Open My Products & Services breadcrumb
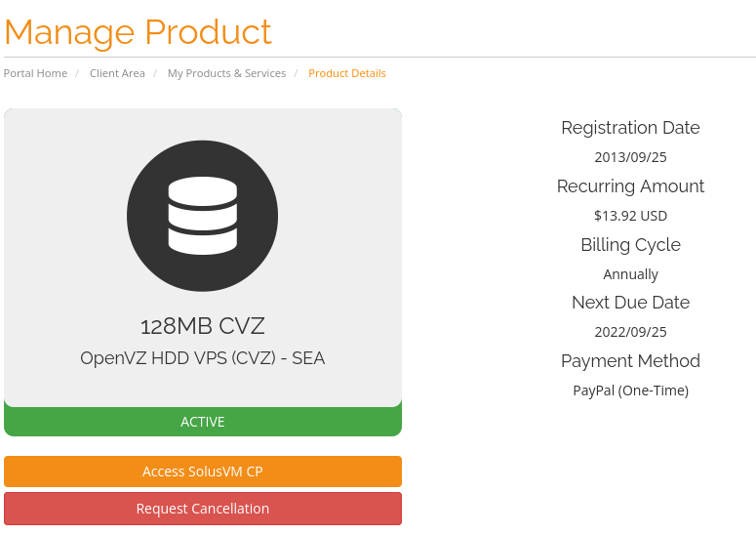 [x=226, y=73]
